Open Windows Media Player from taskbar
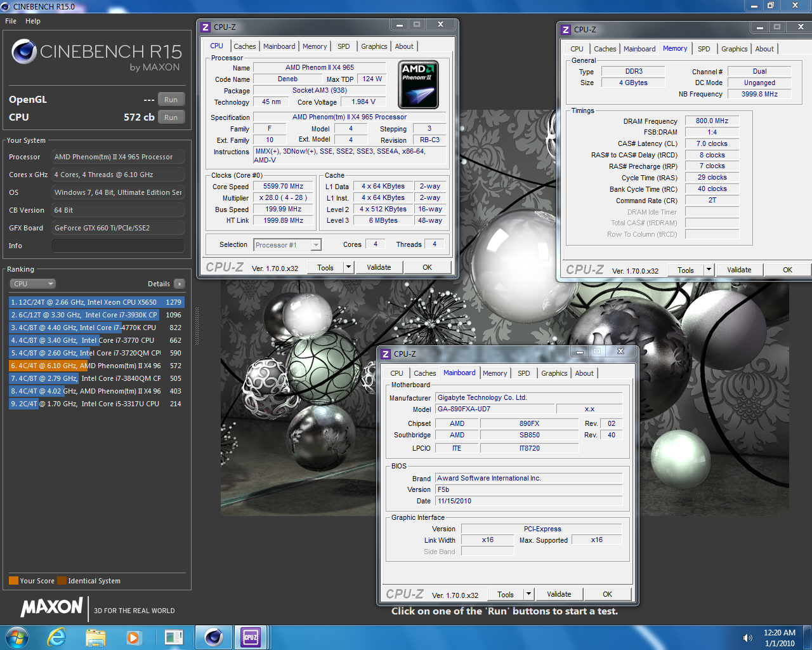 pos(133,637)
